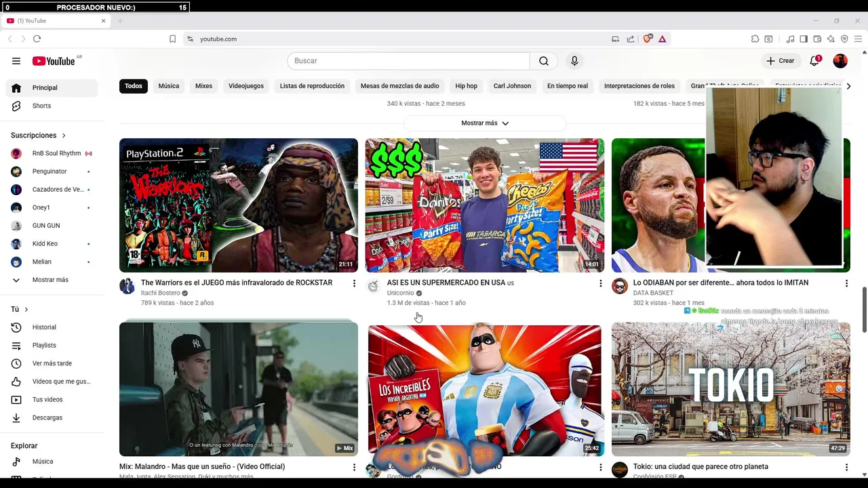Open options for Lo ODIABAN video
Image resolution: width=868 pixels, height=488 pixels.
pyautogui.click(x=846, y=283)
